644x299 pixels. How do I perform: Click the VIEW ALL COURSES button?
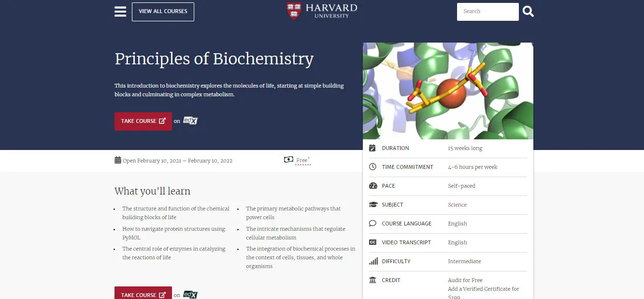point(163,11)
